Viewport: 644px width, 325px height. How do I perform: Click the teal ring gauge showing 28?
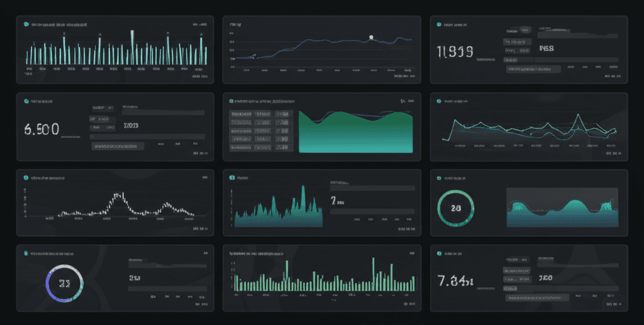coord(455,208)
